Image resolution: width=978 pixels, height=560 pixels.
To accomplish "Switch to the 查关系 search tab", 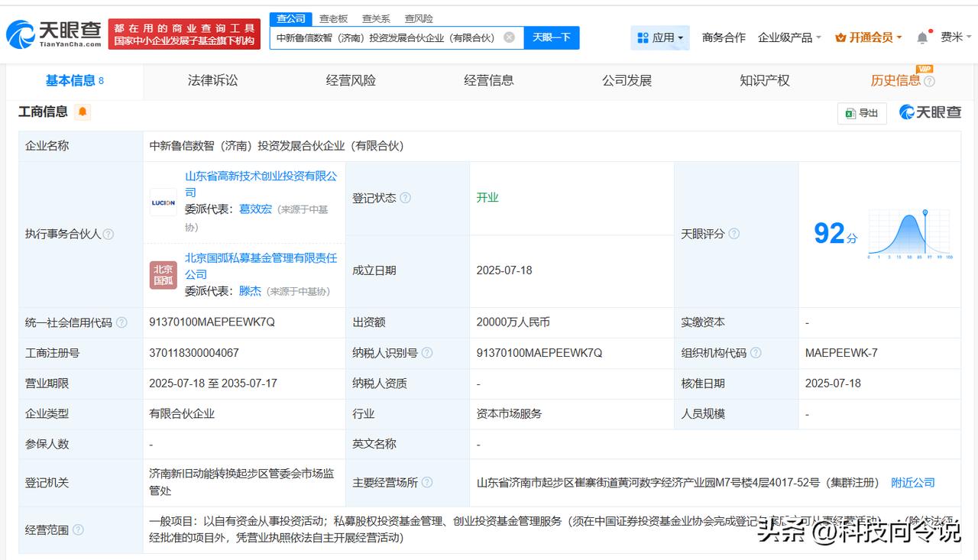I will click(376, 18).
